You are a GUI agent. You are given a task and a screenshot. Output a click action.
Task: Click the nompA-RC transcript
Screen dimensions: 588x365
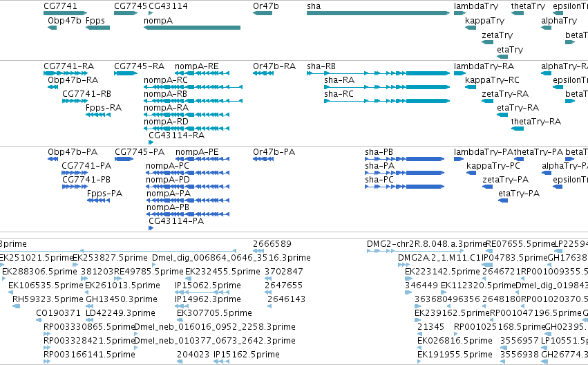pyautogui.click(x=193, y=87)
